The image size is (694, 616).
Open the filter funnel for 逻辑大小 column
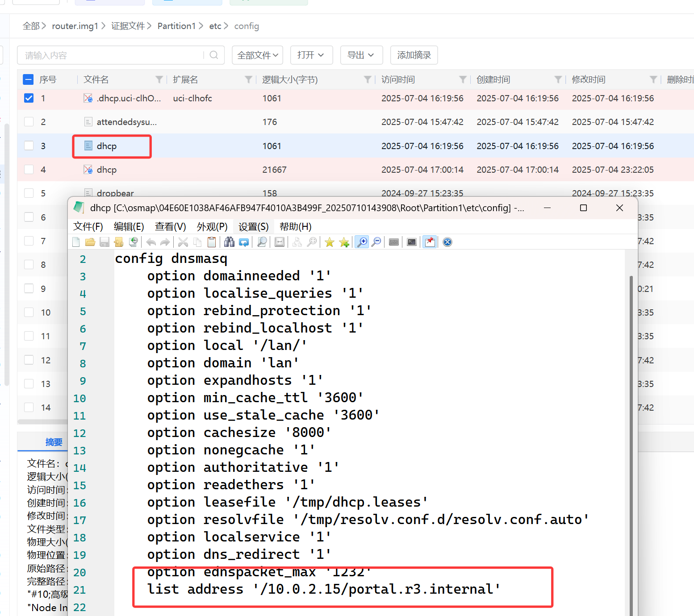point(368,79)
